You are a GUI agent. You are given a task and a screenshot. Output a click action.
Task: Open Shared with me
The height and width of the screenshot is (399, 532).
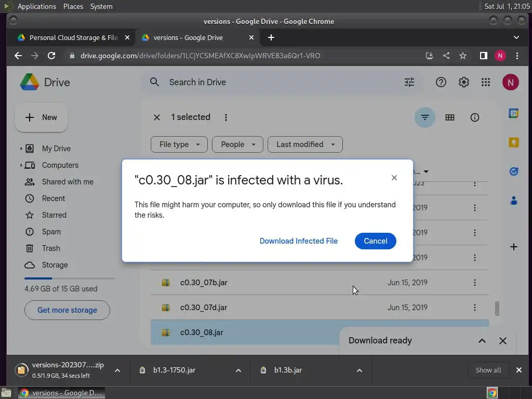click(68, 182)
